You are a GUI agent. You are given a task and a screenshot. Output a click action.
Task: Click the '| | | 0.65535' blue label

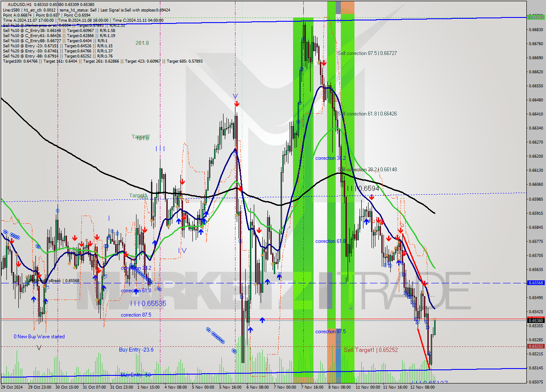pyautogui.click(x=148, y=303)
